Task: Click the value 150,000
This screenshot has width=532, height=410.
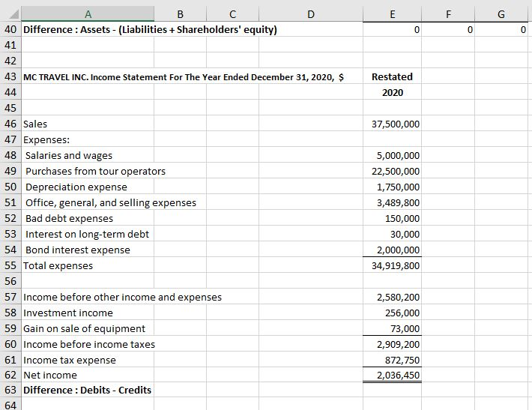Action: click(402, 218)
